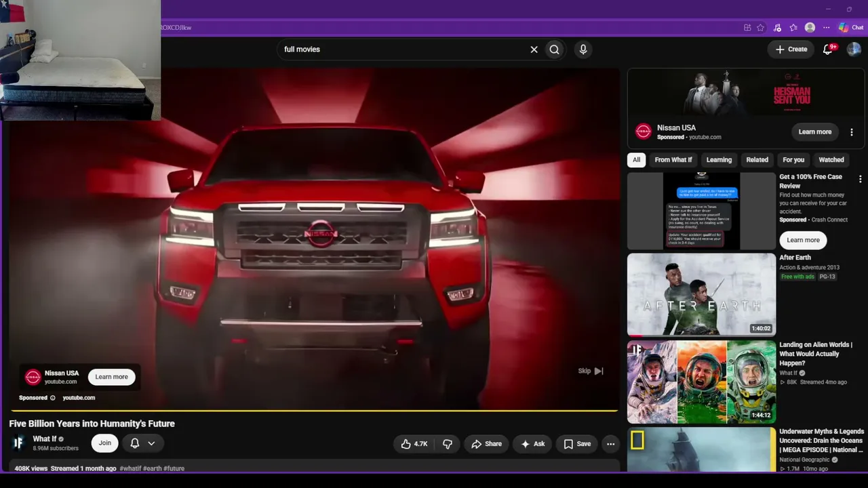Viewport: 868px width, 488px height.
Task: Click the info icon next to Sponsored
Action: point(53,398)
